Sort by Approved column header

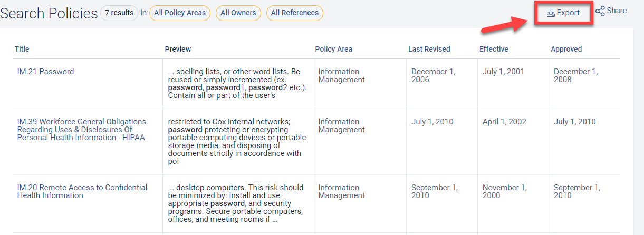click(566, 49)
